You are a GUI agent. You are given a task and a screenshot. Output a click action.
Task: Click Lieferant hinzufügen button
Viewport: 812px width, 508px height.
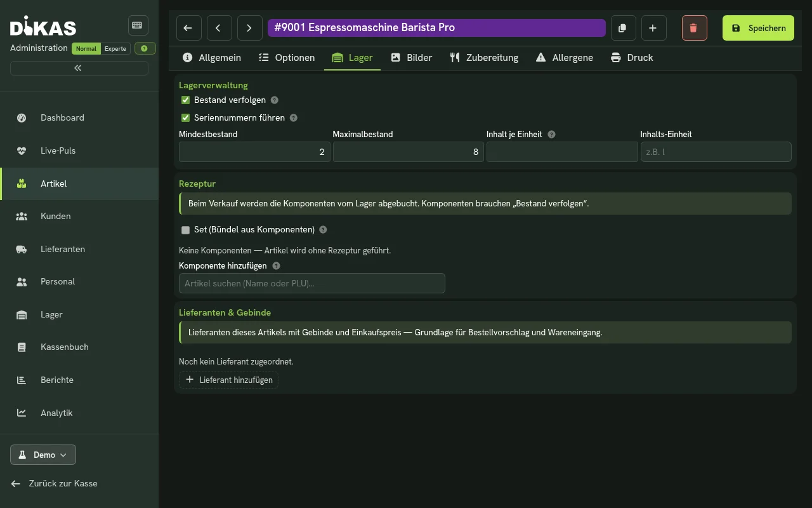pos(229,380)
